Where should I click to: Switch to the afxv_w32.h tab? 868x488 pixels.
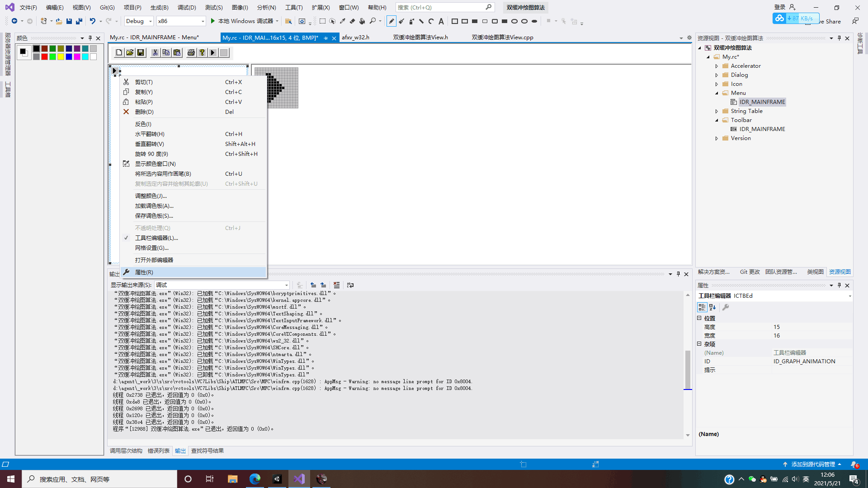(x=355, y=38)
